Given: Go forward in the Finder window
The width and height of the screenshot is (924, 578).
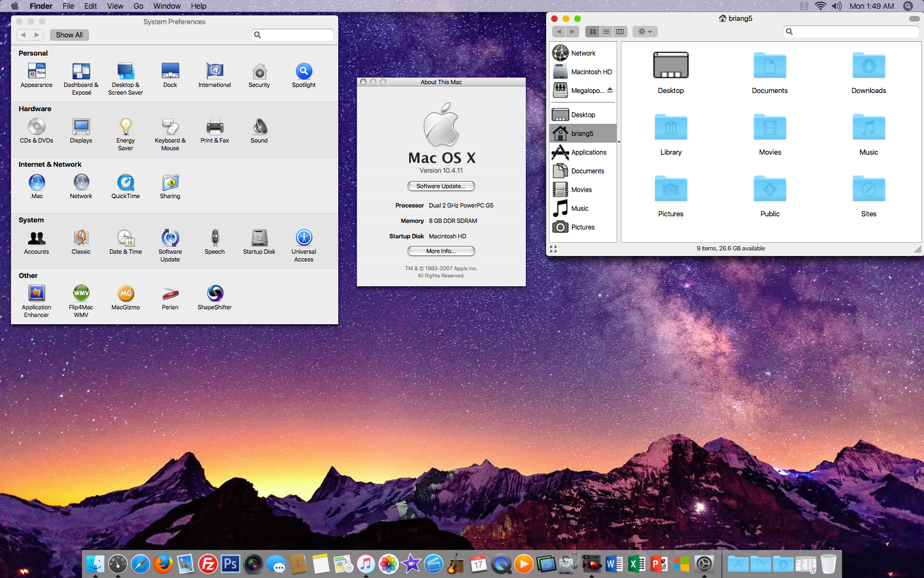Looking at the screenshot, I should 573,31.
